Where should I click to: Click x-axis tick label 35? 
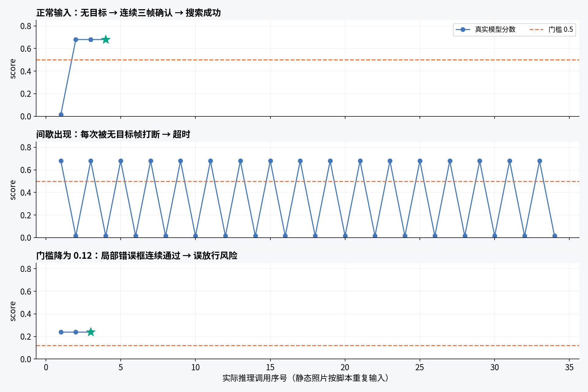[x=569, y=367]
